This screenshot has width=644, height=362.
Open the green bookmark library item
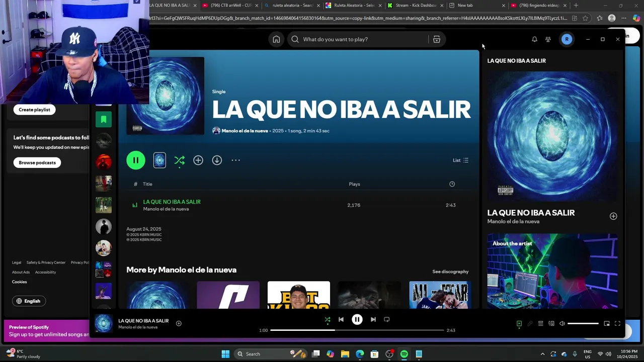coord(104,119)
